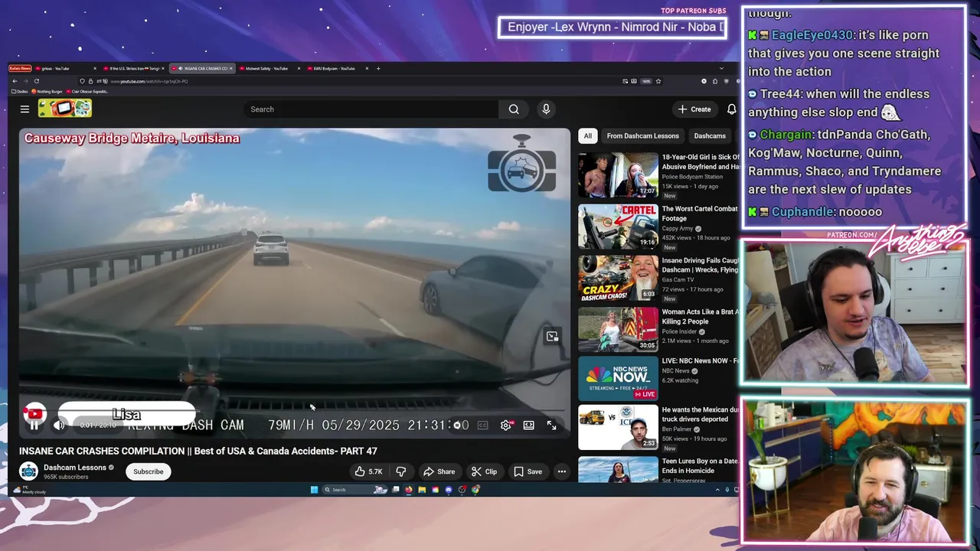Go back in the browser
980x551 pixels.
coord(15,81)
